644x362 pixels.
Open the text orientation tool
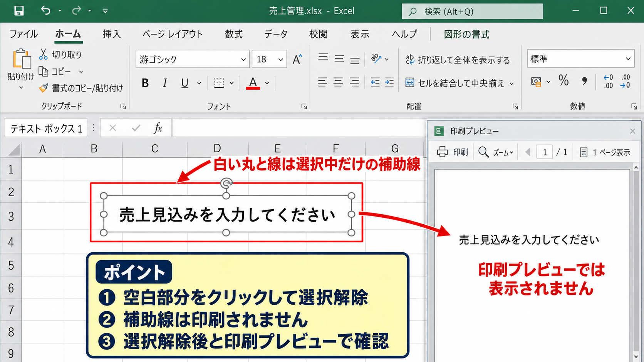click(x=376, y=59)
